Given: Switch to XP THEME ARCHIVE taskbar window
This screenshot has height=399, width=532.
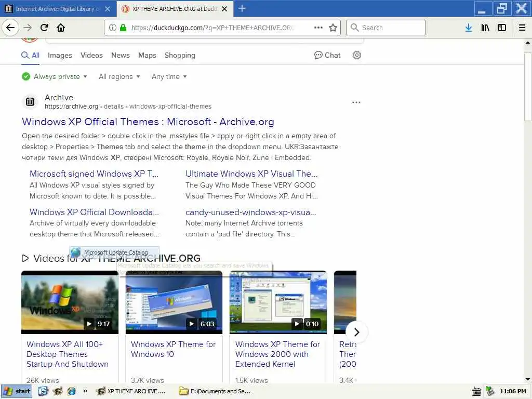Looking at the screenshot, I should coord(131,391).
